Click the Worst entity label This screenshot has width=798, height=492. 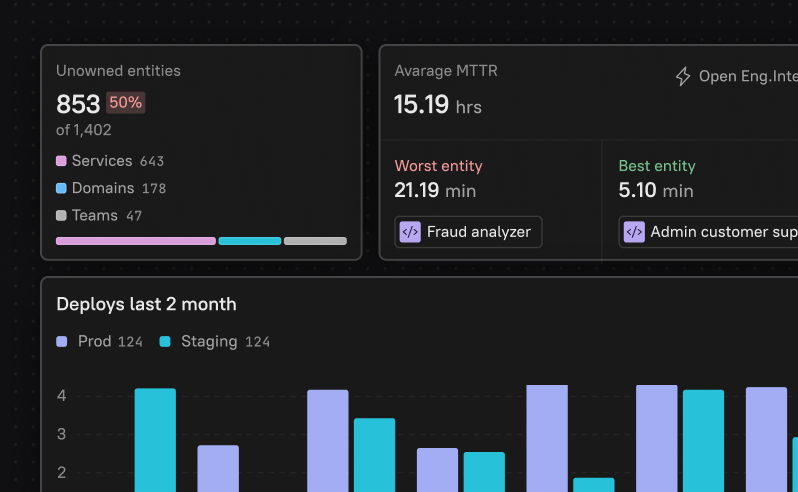click(439, 166)
